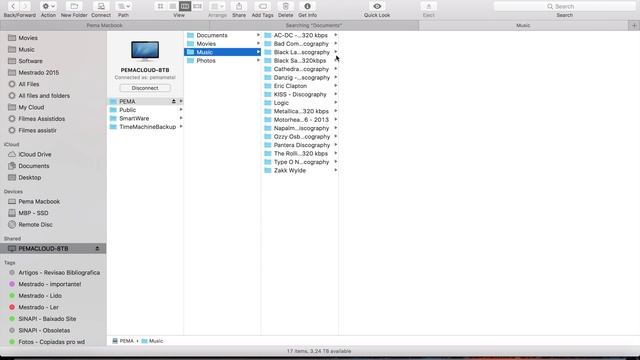This screenshot has height=360, width=640.
Task: Switch to Cover Flow view
Action: (198, 6)
